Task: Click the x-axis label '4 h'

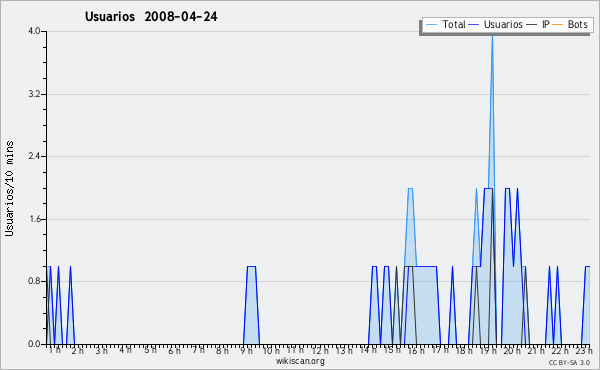Action: point(126,350)
